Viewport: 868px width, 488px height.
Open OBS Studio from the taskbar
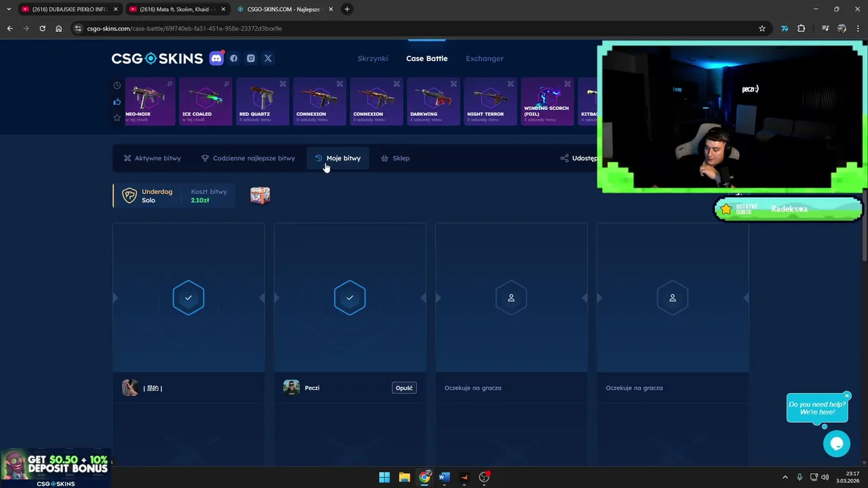[x=484, y=477]
